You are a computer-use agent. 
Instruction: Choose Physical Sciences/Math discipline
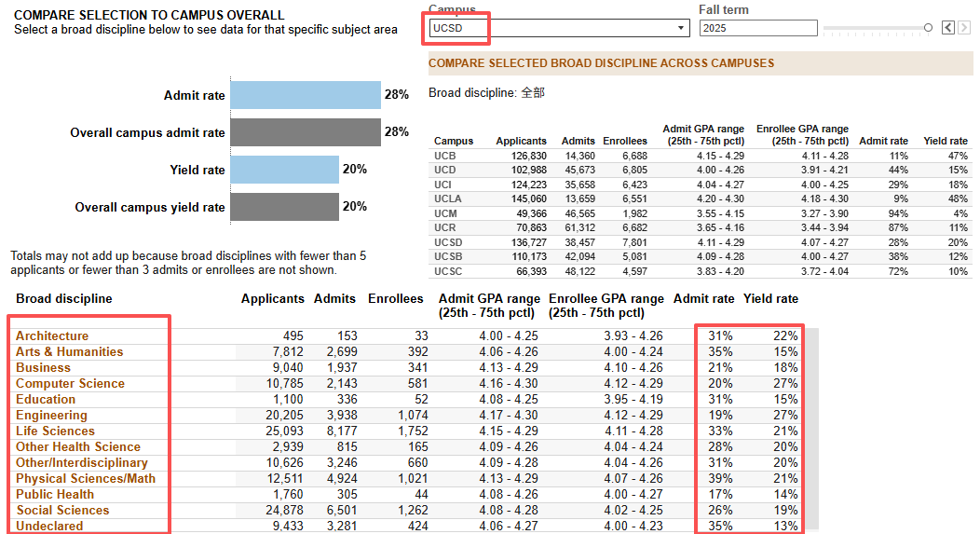(86, 478)
